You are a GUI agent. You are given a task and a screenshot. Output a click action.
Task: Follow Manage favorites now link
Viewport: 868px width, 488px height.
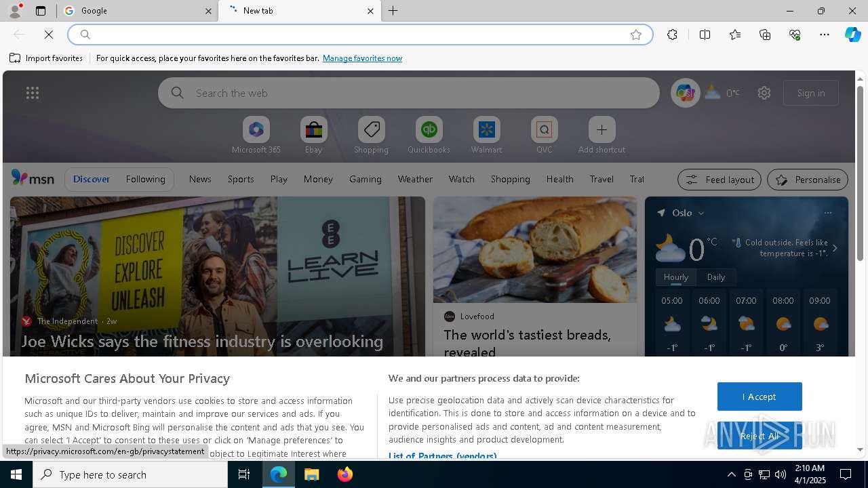click(362, 58)
